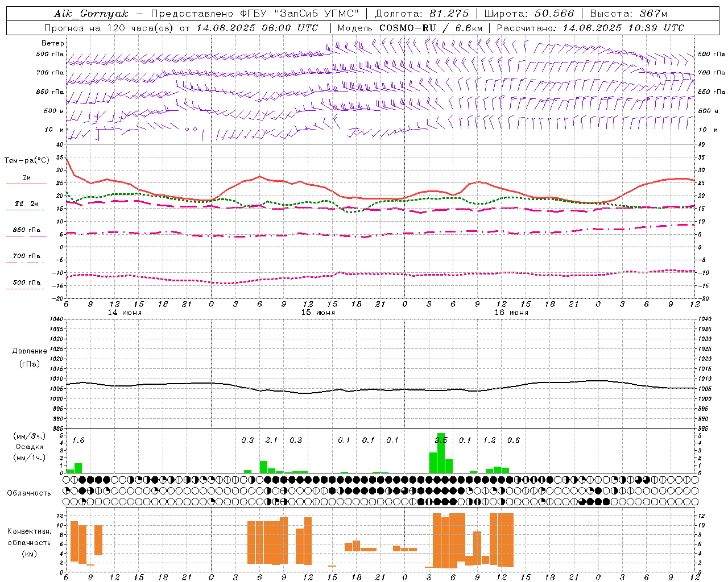Select the 'ЗапСиб УГМС' provider text

click(x=317, y=14)
